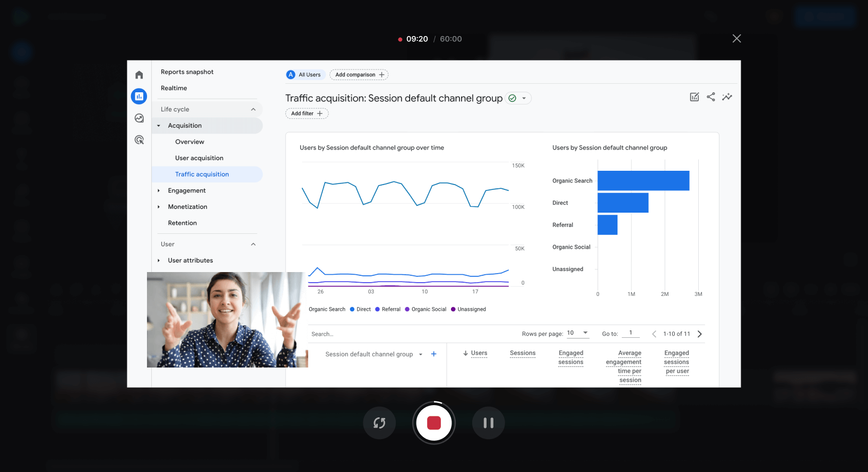Collapse the Life cycle section
The image size is (868, 472).
point(253,109)
